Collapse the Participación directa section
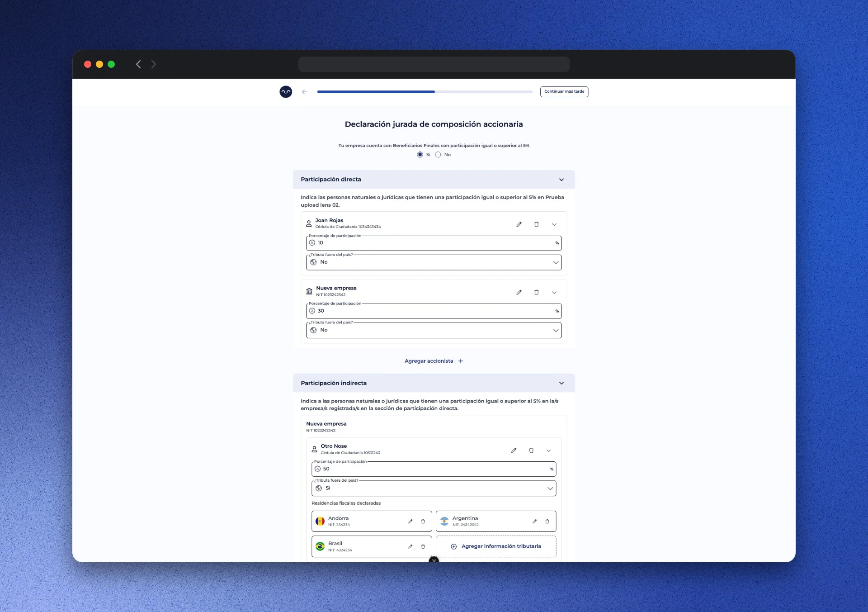Image resolution: width=868 pixels, height=612 pixels. [x=561, y=180]
